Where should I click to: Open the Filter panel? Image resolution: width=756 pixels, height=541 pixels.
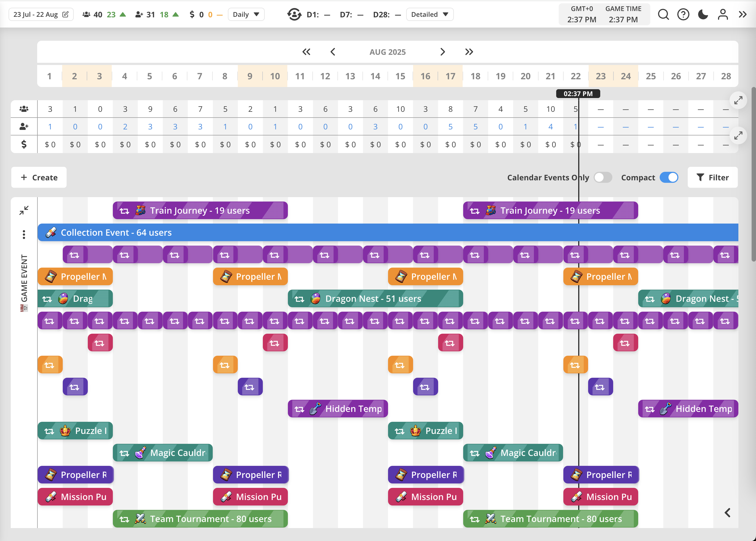[x=713, y=177]
